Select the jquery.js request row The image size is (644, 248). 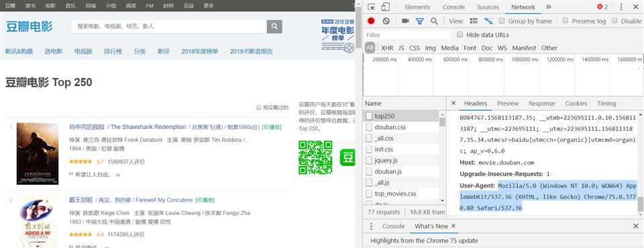pyautogui.click(x=401, y=160)
